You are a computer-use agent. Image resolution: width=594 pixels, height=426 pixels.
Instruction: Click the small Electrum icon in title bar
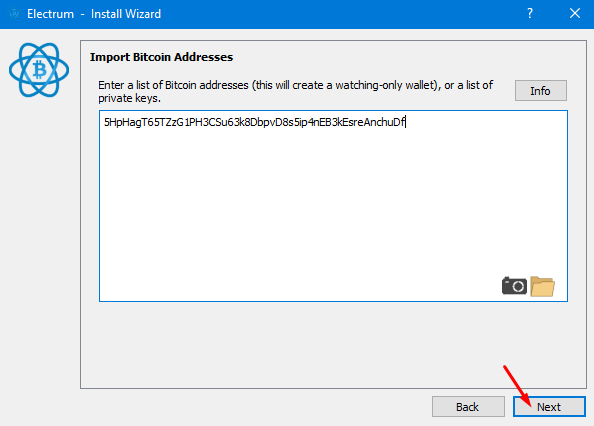14,14
